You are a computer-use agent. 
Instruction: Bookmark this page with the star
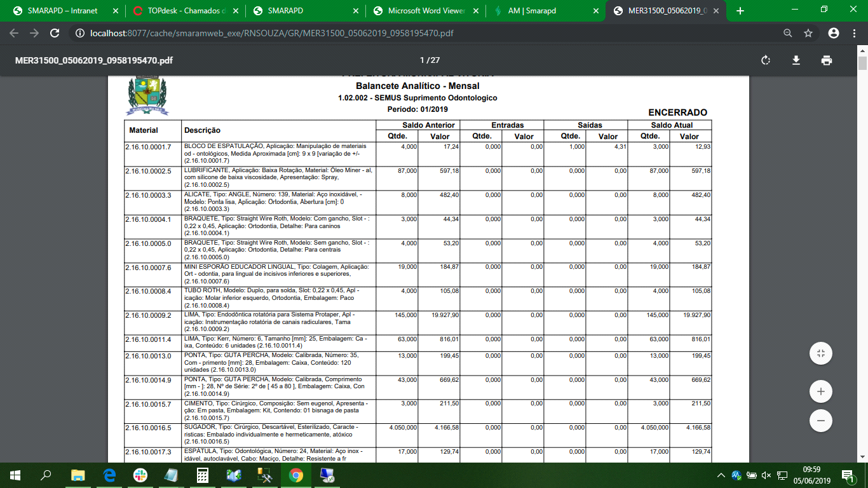(x=808, y=33)
